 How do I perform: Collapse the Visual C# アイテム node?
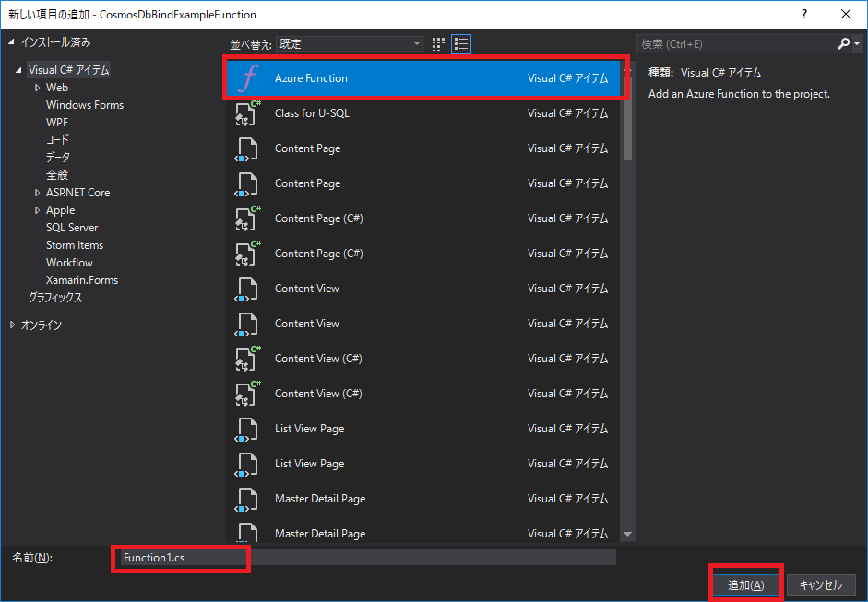pos(18,70)
